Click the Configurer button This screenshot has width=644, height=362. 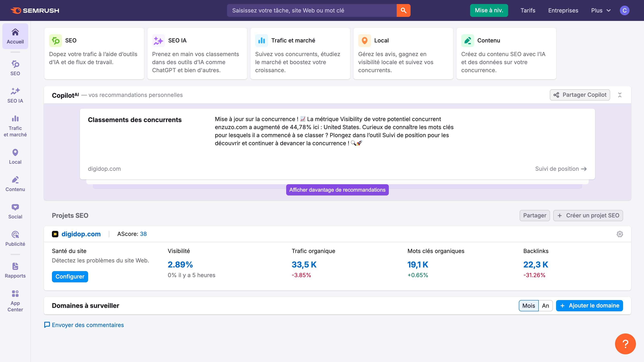[70, 277]
